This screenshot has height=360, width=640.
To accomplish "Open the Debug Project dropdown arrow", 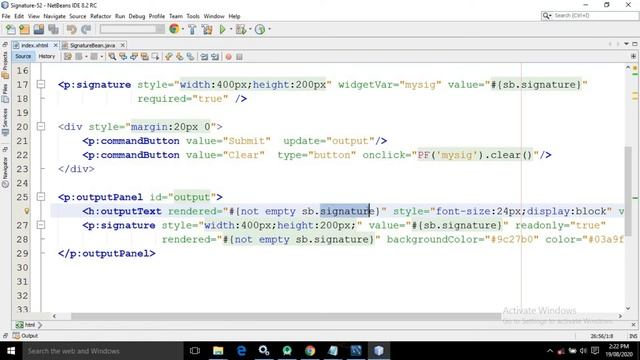I will [250, 29].
